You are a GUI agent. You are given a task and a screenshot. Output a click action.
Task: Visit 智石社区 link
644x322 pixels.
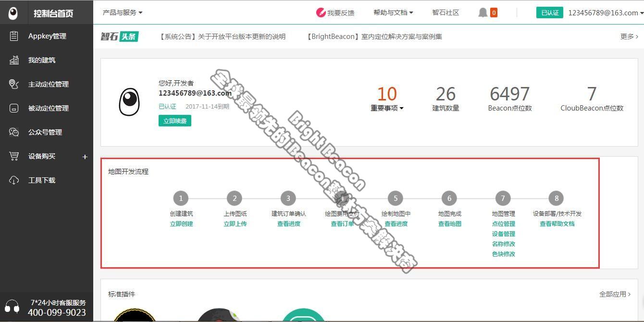pyautogui.click(x=446, y=12)
